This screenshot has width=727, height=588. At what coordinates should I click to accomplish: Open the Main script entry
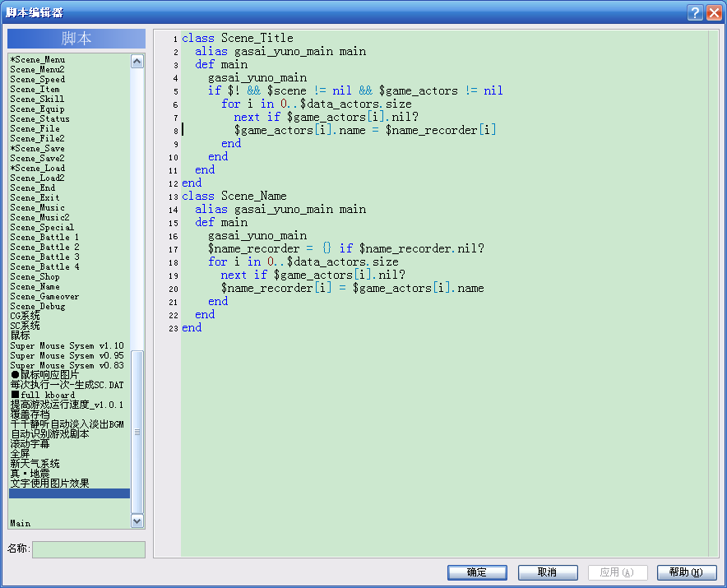[21, 523]
